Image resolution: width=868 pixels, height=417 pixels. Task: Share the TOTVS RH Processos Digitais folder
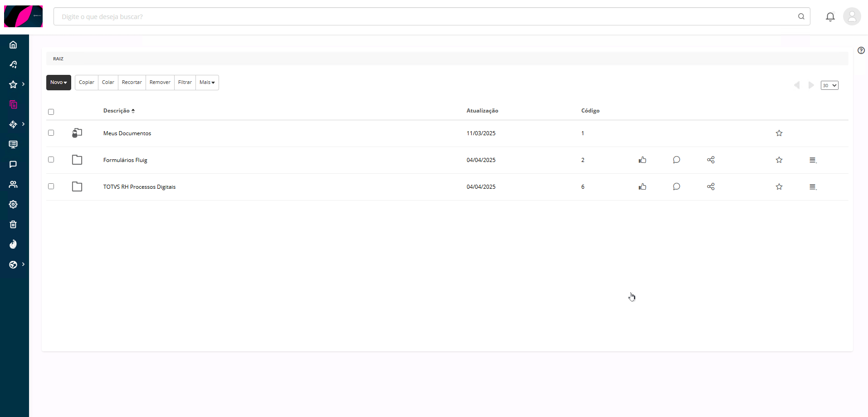pyautogui.click(x=711, y=186)
